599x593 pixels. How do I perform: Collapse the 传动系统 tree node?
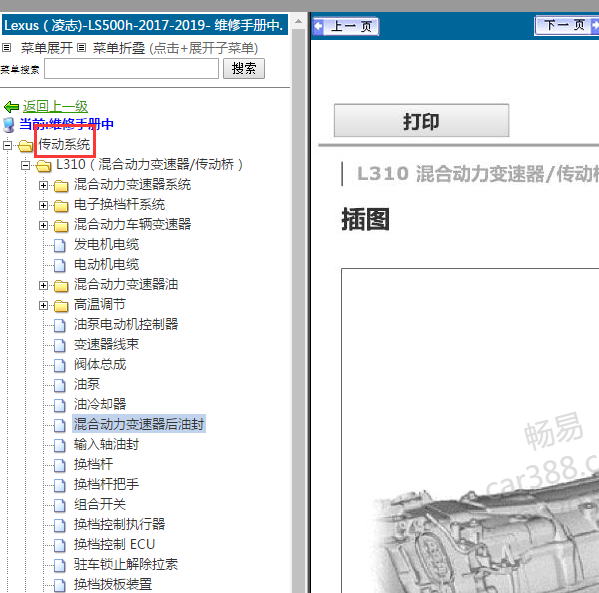(7, 146)
